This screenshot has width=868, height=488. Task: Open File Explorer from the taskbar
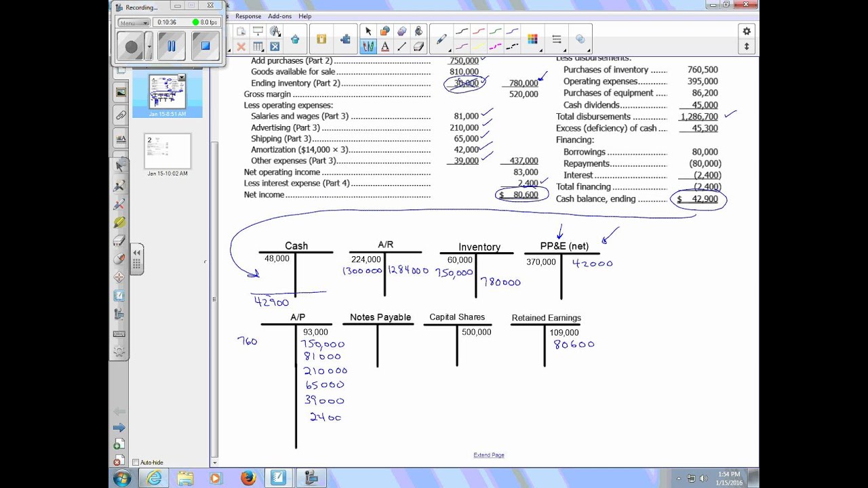tap(185, 478)
